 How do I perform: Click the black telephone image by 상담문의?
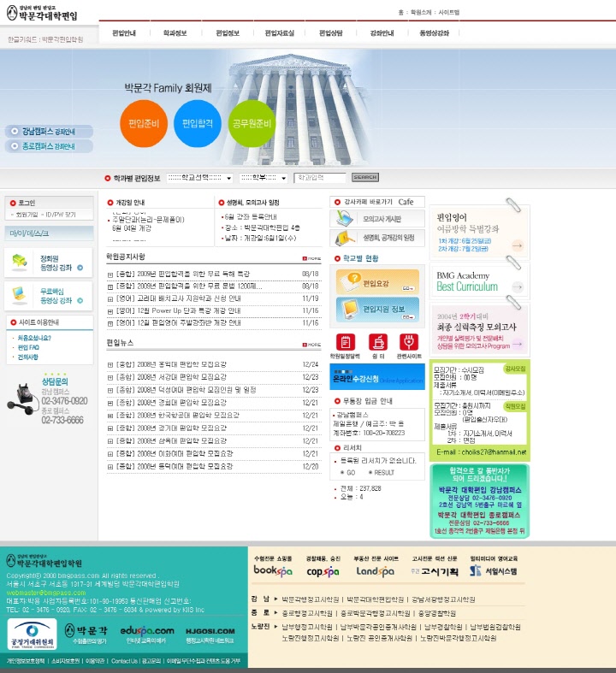click(x=22, y=399)
